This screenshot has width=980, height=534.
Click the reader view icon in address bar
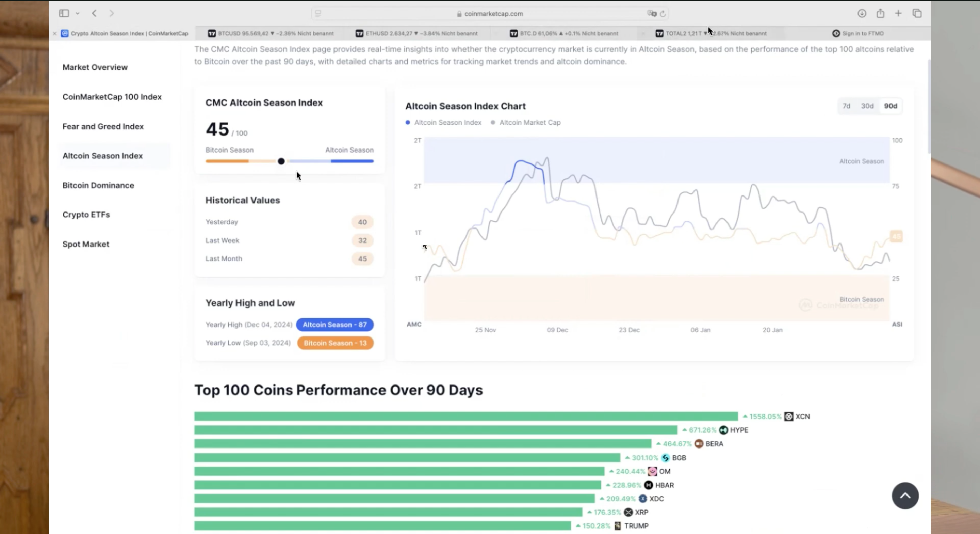point(318,14)
